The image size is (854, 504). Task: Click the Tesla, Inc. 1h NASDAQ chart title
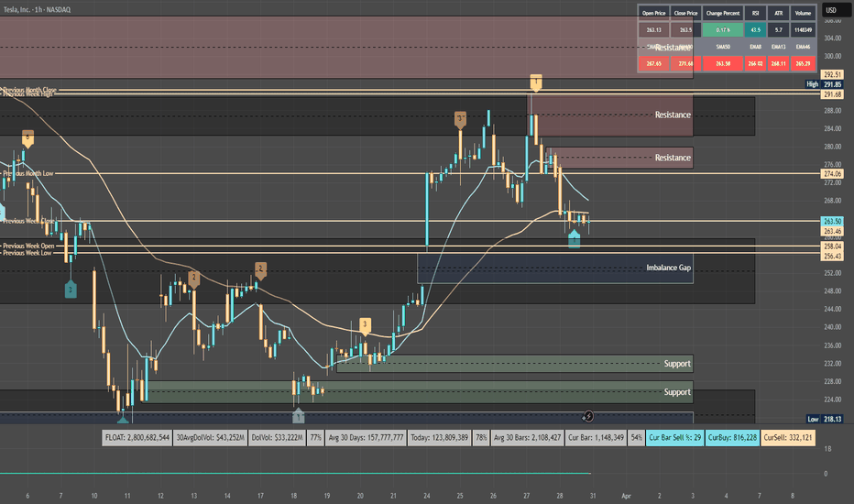pos(37,9)
